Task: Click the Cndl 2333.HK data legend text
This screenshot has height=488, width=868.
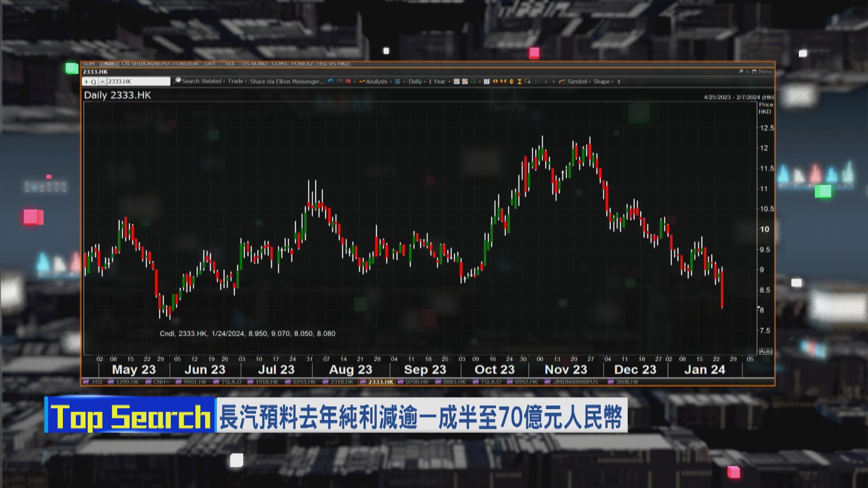Action: point(247,333)
